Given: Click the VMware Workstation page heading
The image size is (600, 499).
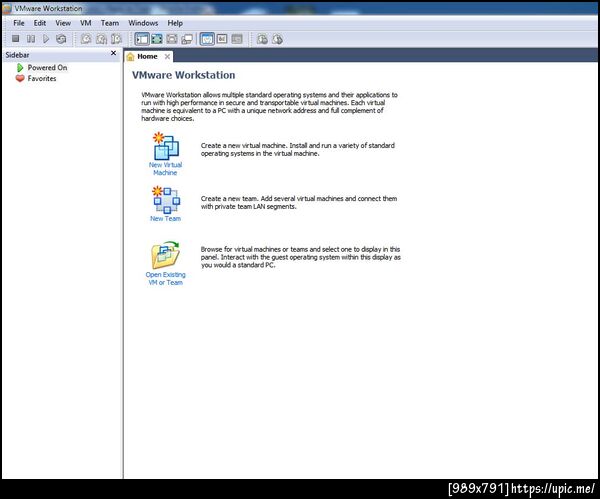Looking at the screenshot, I should (x=184, y=75).
